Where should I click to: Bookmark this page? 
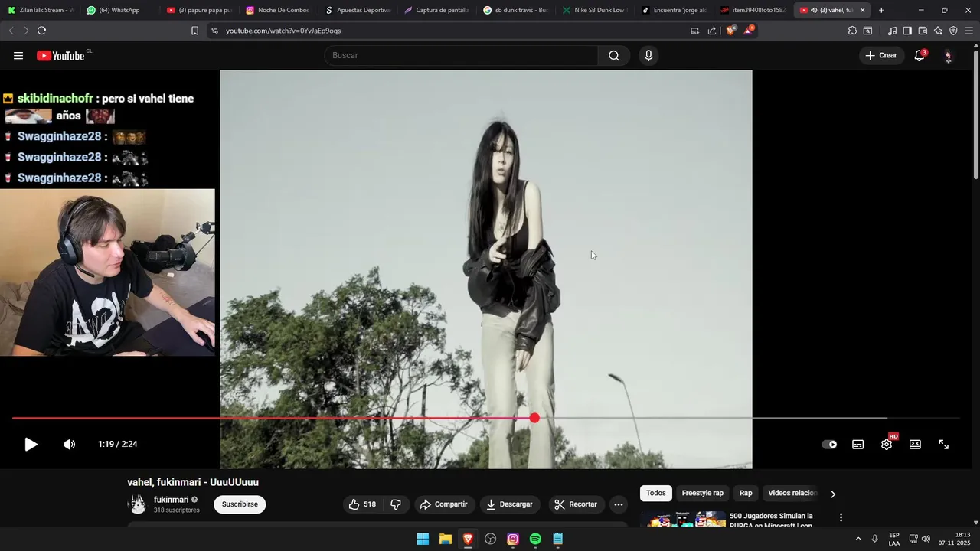(194, 31)
